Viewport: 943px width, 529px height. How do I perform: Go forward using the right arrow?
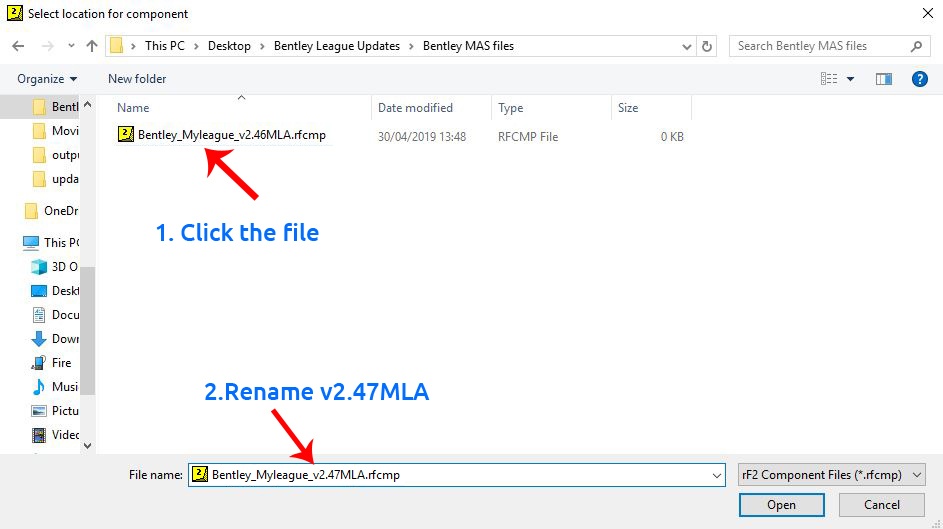tap(48, 46)
